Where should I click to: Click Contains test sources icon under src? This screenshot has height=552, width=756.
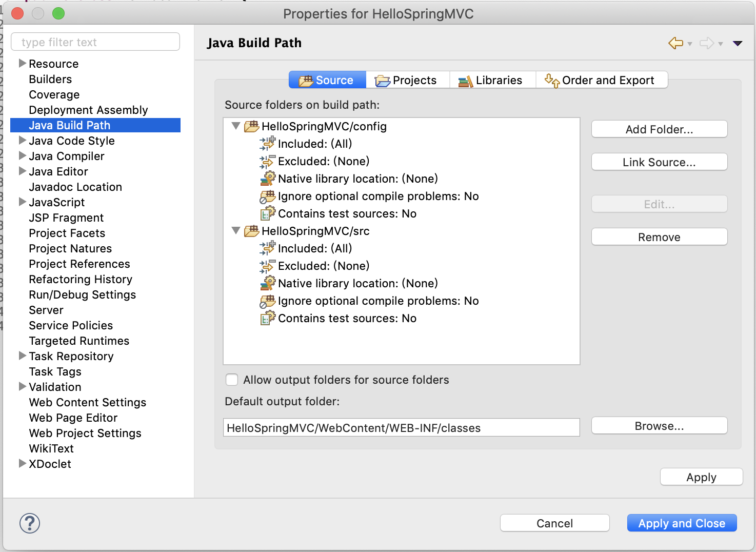point(268,318)
